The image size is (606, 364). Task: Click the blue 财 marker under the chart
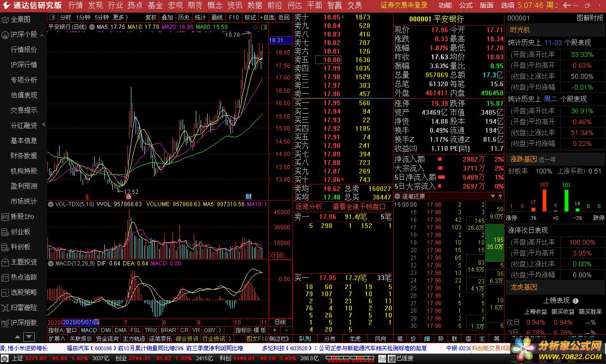tap(248, 196)
